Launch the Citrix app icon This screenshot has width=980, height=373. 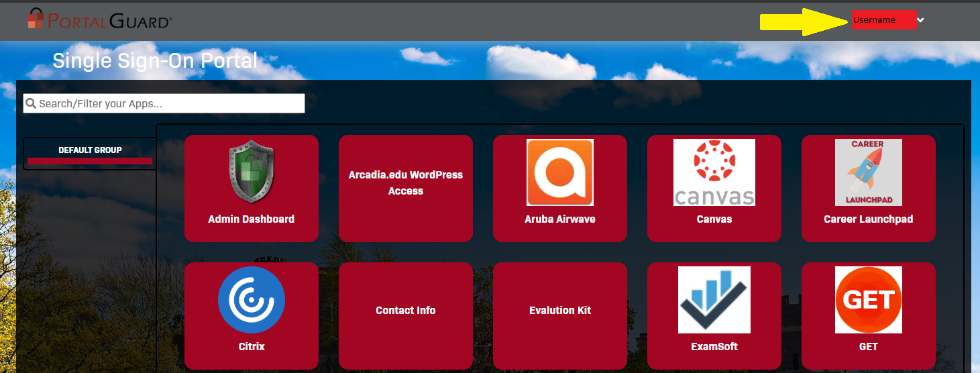252,300
